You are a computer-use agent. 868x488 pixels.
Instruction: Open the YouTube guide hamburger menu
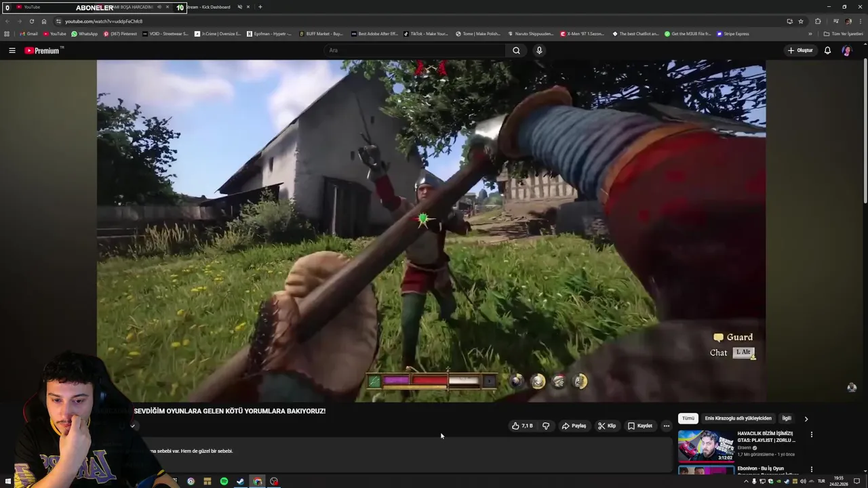pos(12,50)
